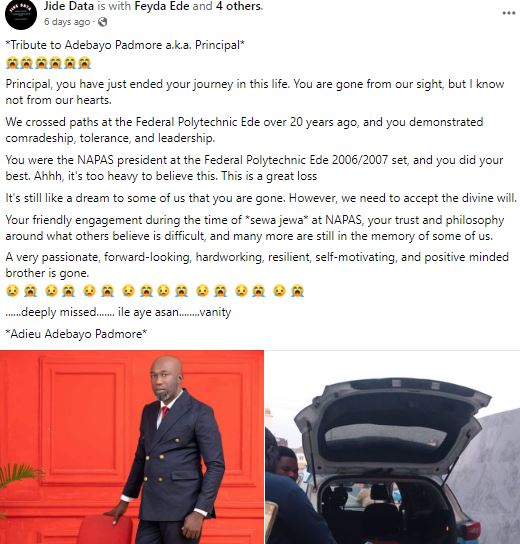520x544 pixels.
Task: View the photo of car with open trunk
Action: [393, 447]
